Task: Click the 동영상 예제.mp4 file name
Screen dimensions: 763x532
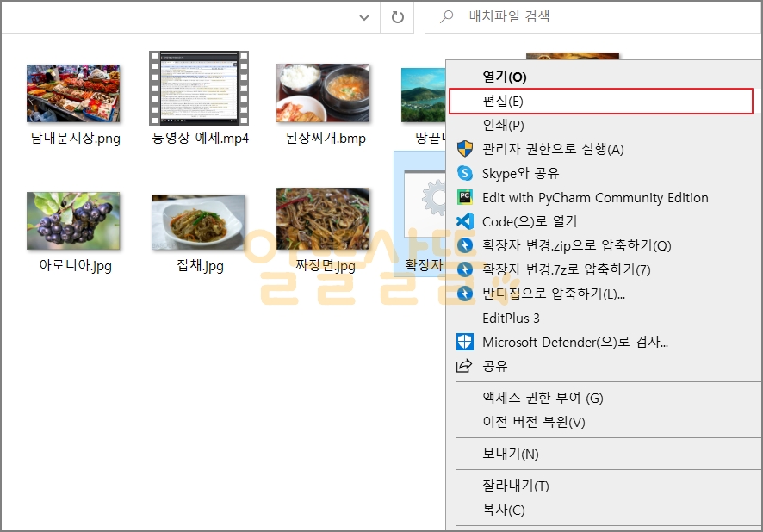Action: [x=200, y=138]
